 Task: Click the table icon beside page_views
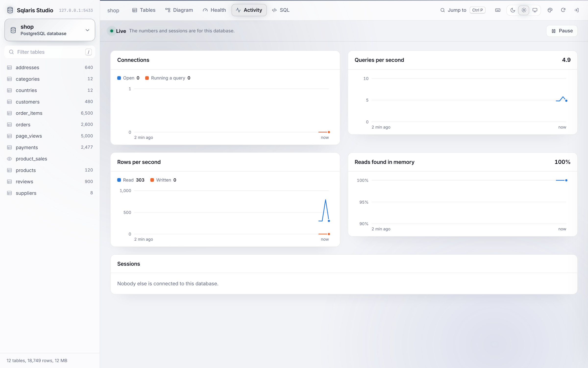[10, 136]
